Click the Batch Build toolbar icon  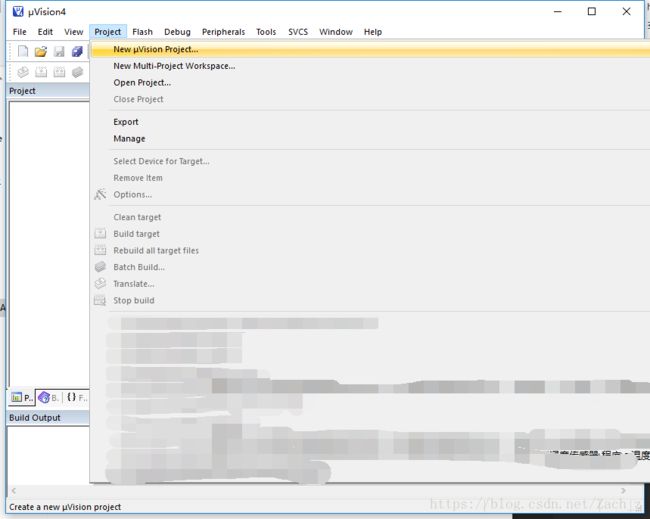click(x=77, y=72)
